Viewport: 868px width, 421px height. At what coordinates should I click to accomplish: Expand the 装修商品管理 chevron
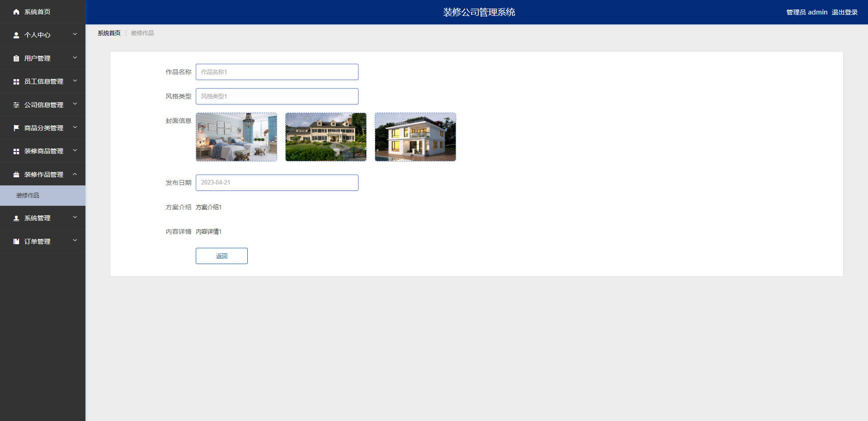pyautogui.click(x=75, y=151)
